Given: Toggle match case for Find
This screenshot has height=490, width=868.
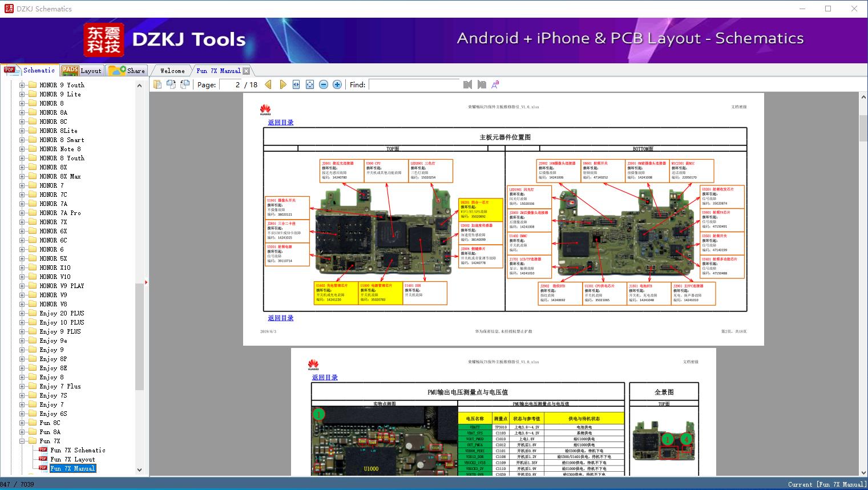Looking at the screenshot, I should click(495, 84).
